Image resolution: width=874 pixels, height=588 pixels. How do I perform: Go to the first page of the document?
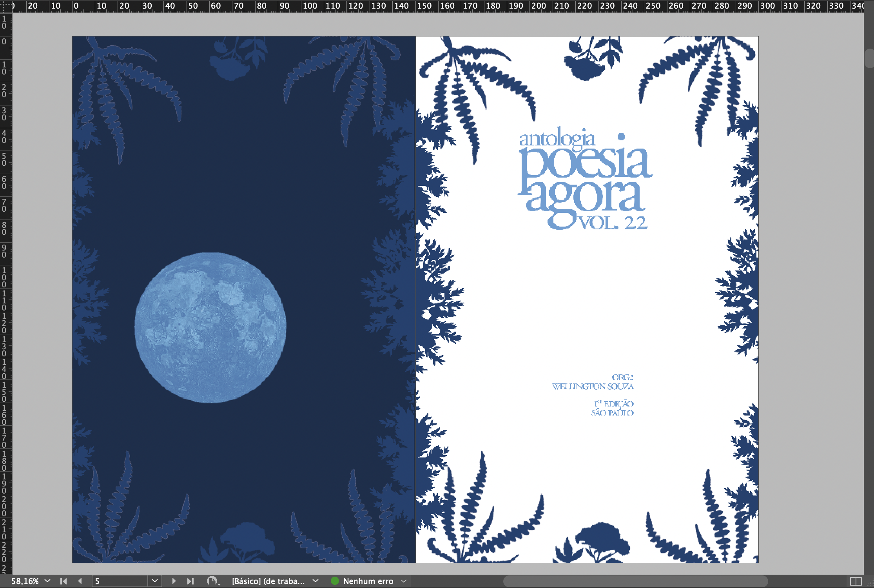[x=63, y=581]
